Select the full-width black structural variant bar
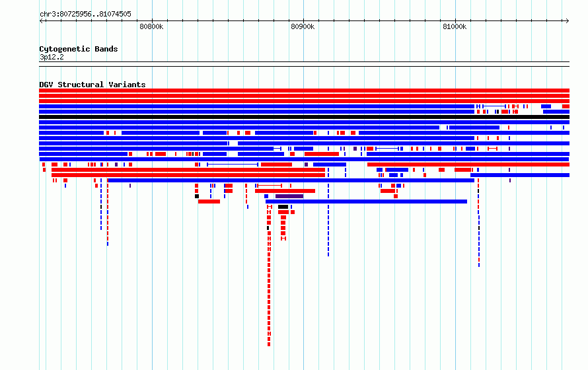The image size is (588, 370). (x=304, y=117)
